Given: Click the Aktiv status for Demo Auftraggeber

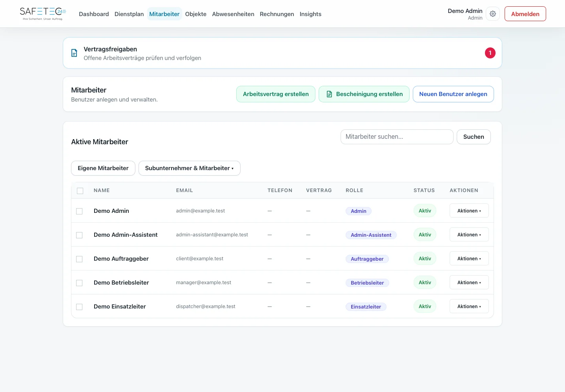Looking at the screenshot, I should [425, 258].
